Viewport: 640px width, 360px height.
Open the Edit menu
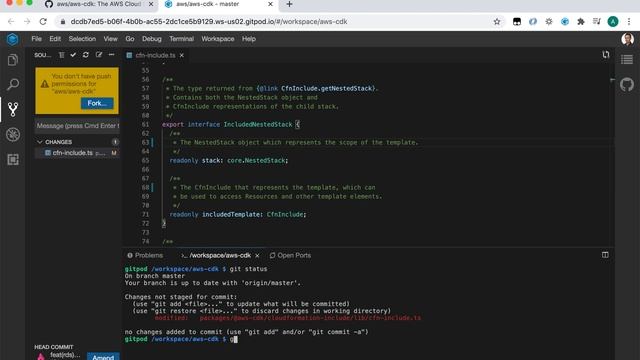tap(55, 39)
